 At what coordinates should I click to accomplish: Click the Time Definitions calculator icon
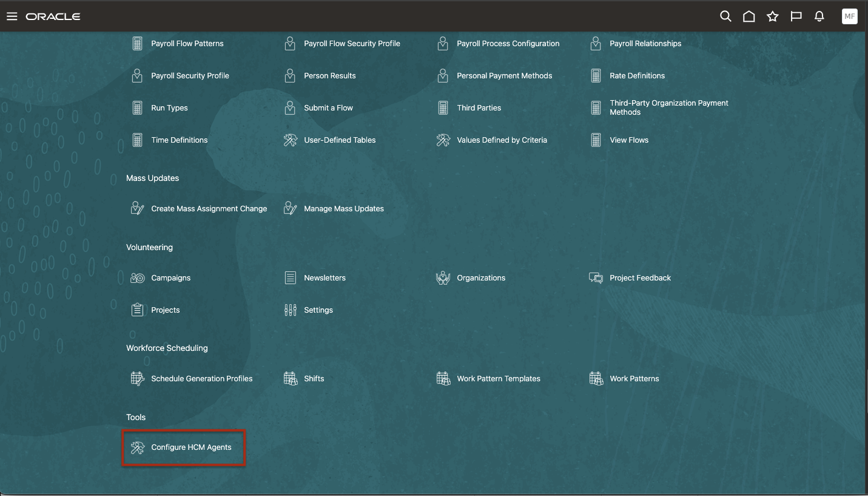pyautogui.click(x=137, y=140)
